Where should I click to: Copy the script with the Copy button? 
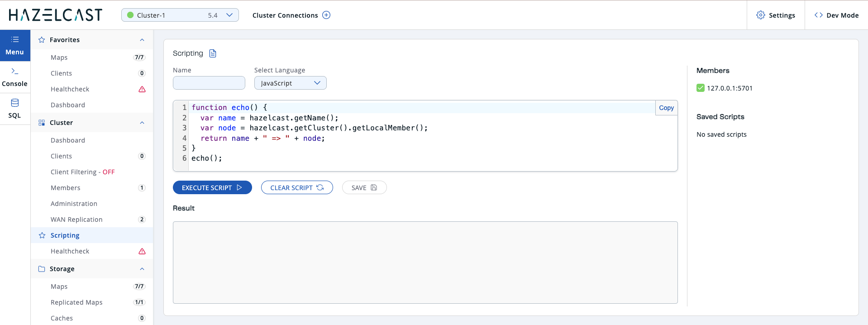point(666,108)
